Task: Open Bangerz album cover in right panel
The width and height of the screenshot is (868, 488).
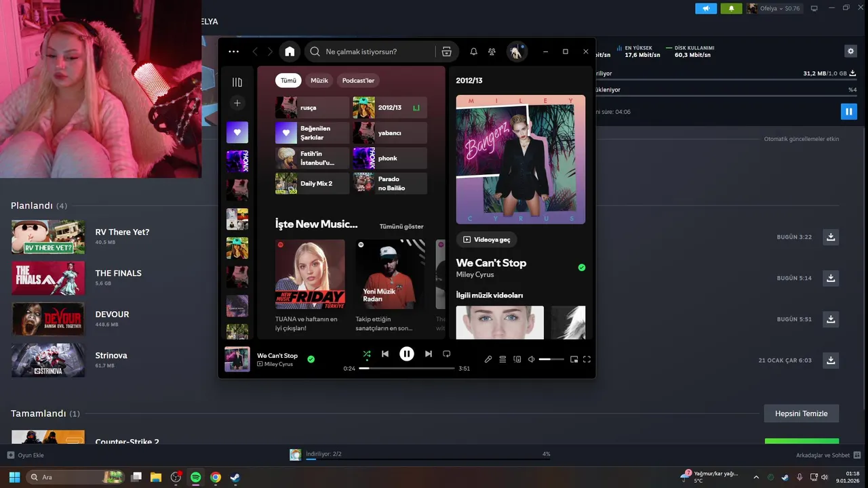Action: click(521, 159)
